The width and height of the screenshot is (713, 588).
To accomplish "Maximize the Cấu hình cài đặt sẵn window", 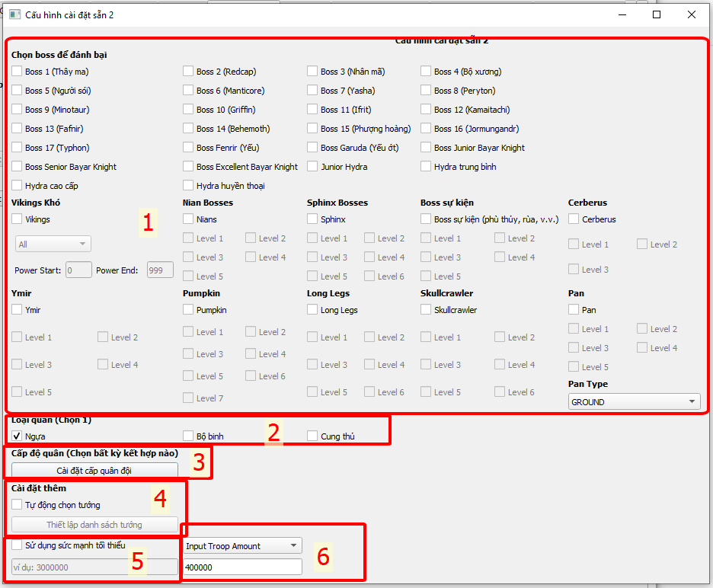I will click(656, 14).
